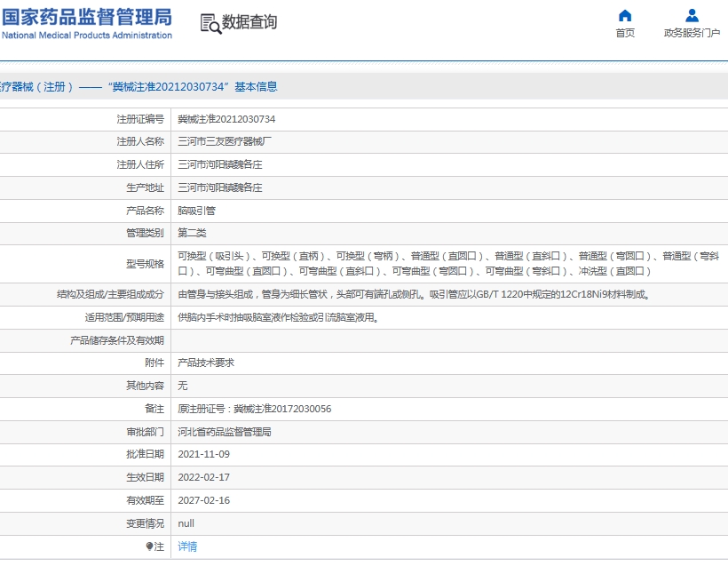Click the 型号规格 label

(x=145, y=264)
